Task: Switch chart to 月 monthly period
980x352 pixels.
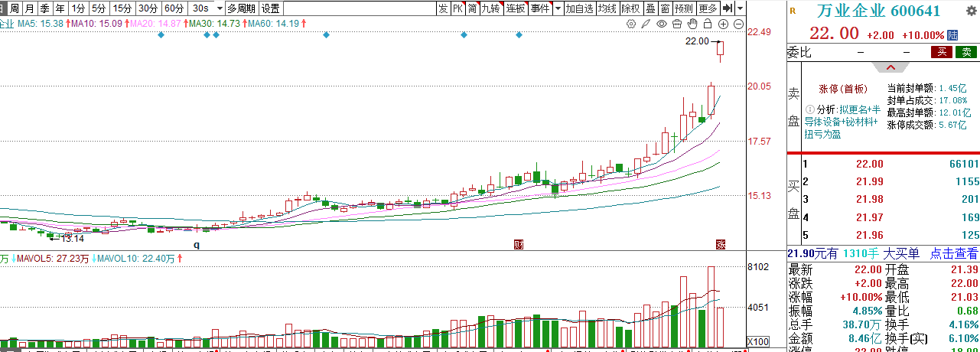Action: click(x=28, y=8)
